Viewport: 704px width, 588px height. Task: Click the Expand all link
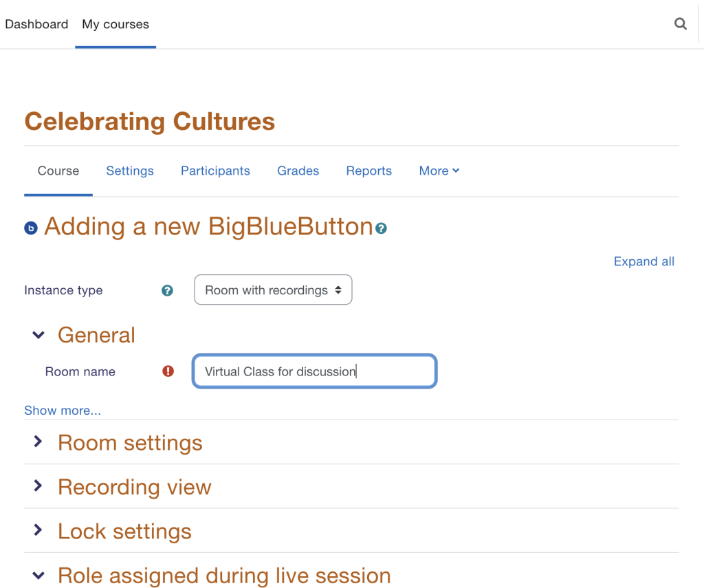643,261
